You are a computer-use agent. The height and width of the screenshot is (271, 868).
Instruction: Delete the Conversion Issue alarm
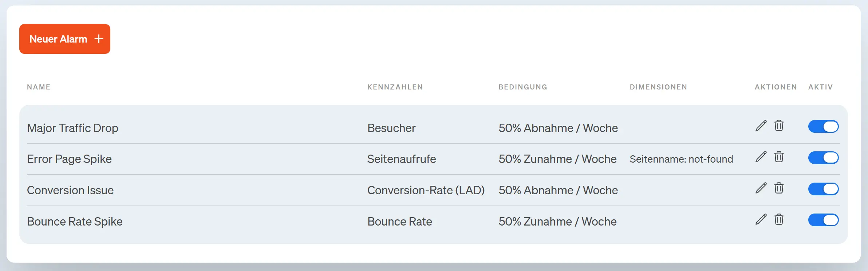coord(779,188)
